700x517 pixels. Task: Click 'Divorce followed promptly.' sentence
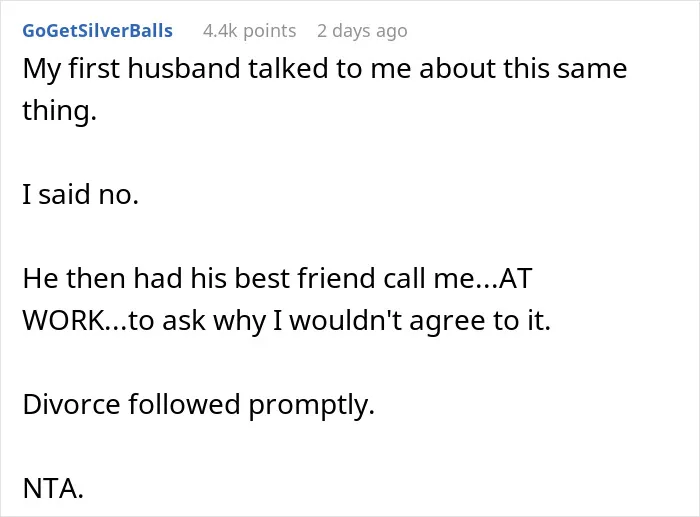pos(199,404)
